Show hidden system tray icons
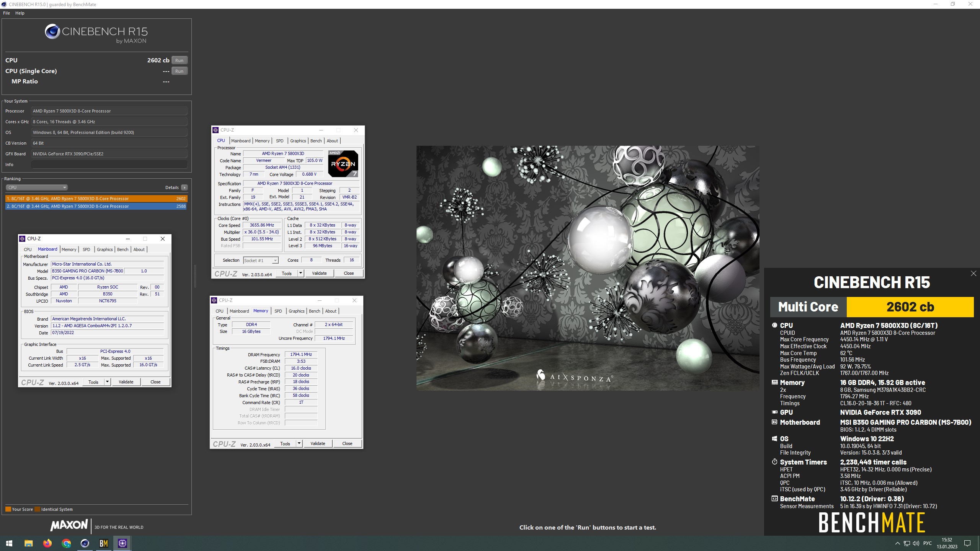This screenshot has width=980, height=551. 897,543
